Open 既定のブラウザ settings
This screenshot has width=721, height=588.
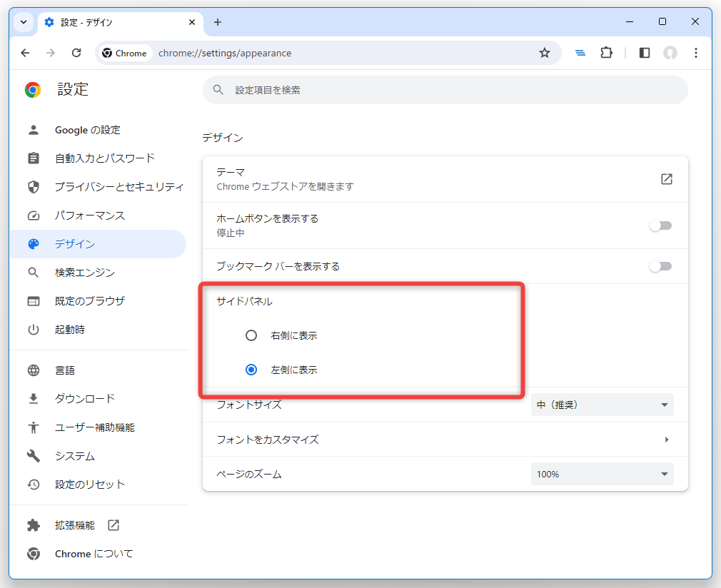pyautogui.click(x=98, y=301)
